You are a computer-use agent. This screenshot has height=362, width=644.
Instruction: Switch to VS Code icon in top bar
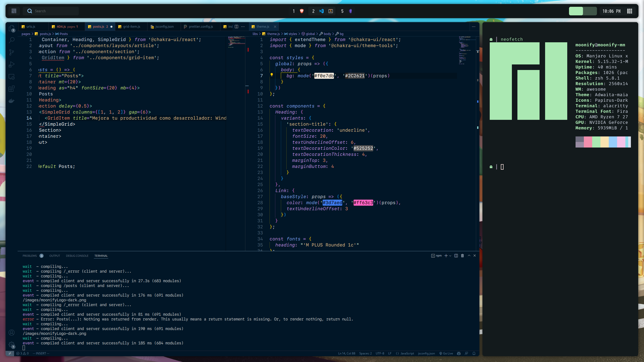point(321,11)
